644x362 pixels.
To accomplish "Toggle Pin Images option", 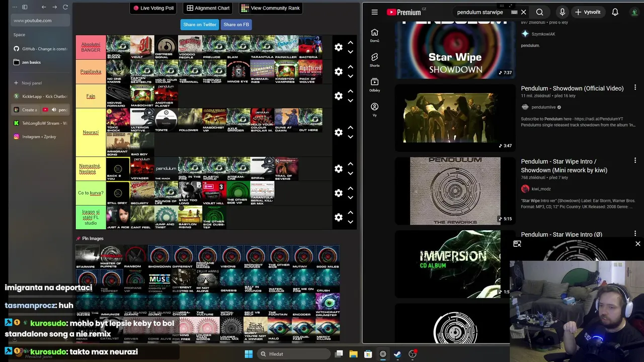I will [90, 238].
